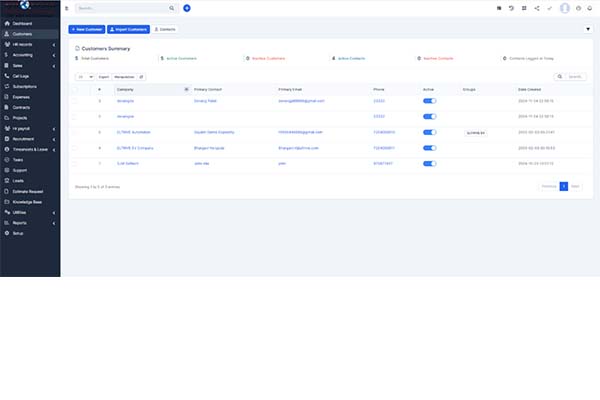This screenshot has height=400, width=600.
Task: Open the filter dropdown arrow at top right
Action: click(588, 29)
